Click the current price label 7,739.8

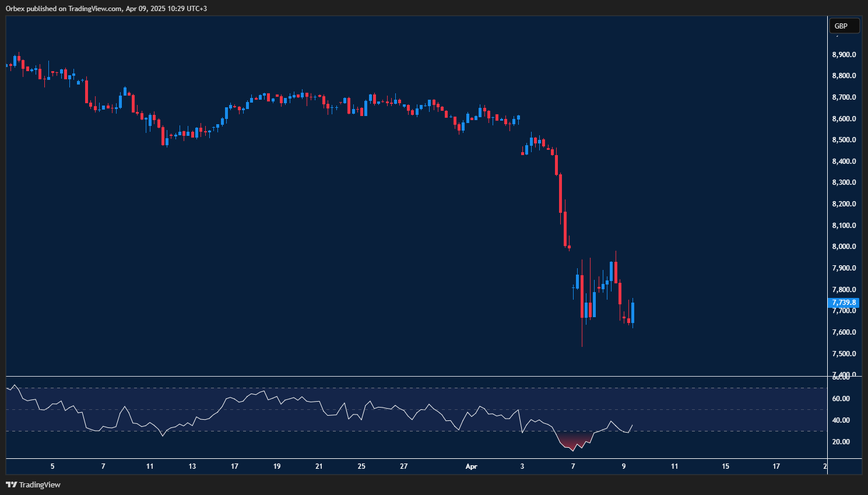(x=843, y=302)
